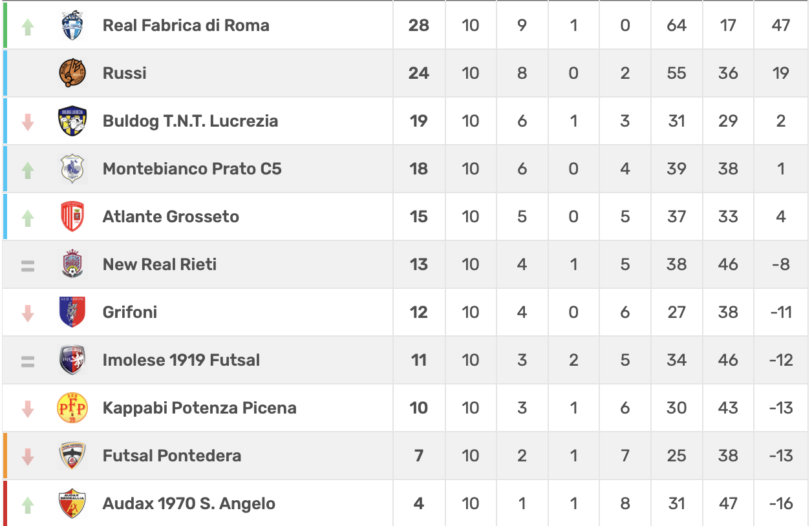Open the Real Fabrica di Roma team page
Viewport: 812px width, 526px height.
(x=186, y=26)
